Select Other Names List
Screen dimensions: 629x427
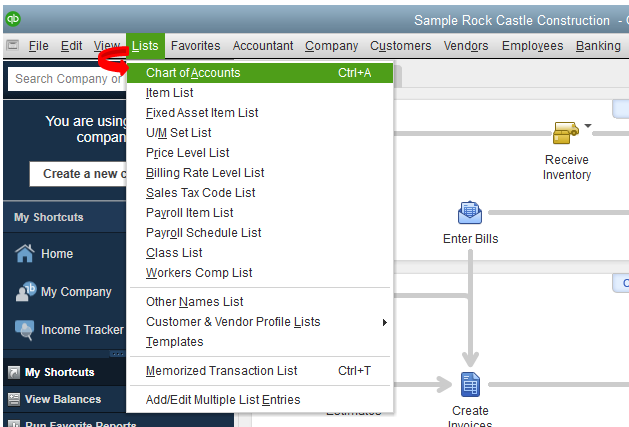[x=260, y=302]
